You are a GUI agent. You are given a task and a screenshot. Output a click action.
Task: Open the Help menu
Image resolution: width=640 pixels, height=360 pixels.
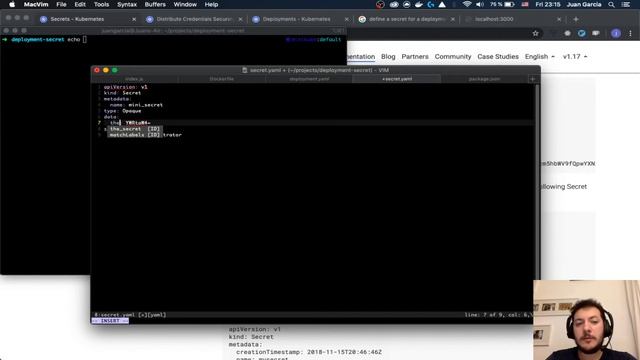(211, 4)
